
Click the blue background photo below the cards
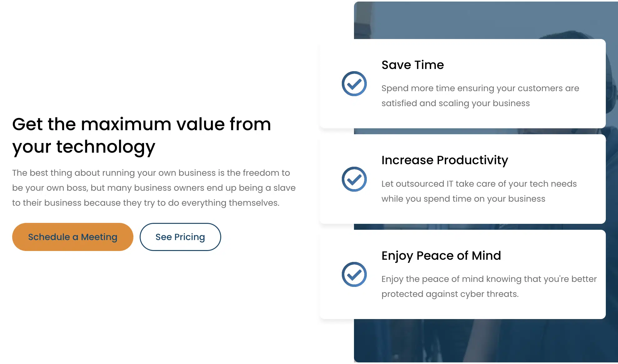(x=486, y=341)
